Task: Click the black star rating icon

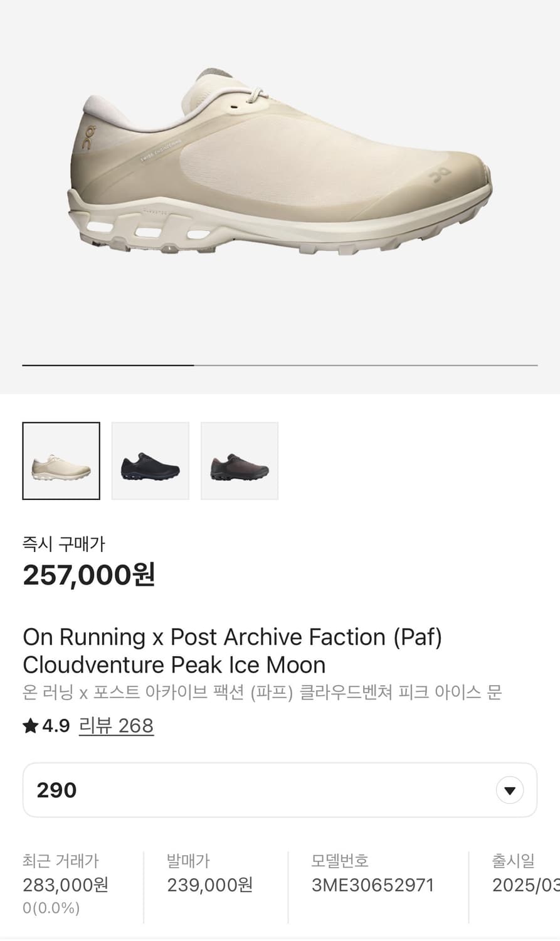Action: pos(30,726)
